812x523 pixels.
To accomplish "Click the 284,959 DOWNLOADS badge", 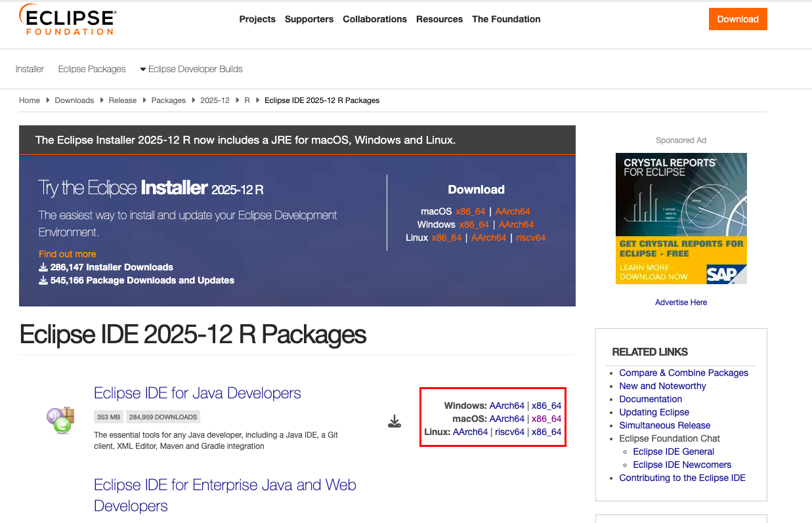I will [x=163, y=416].
